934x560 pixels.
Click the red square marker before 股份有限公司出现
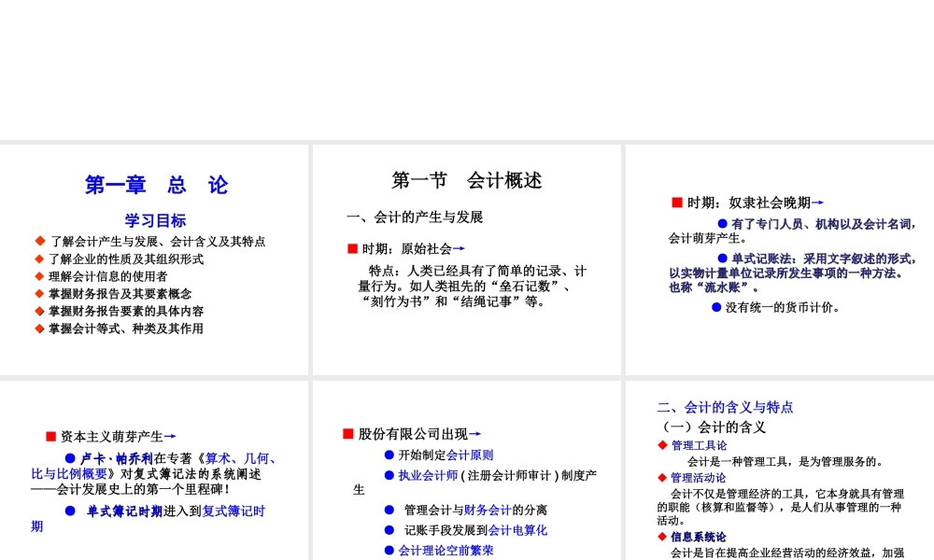pos(348,432)
